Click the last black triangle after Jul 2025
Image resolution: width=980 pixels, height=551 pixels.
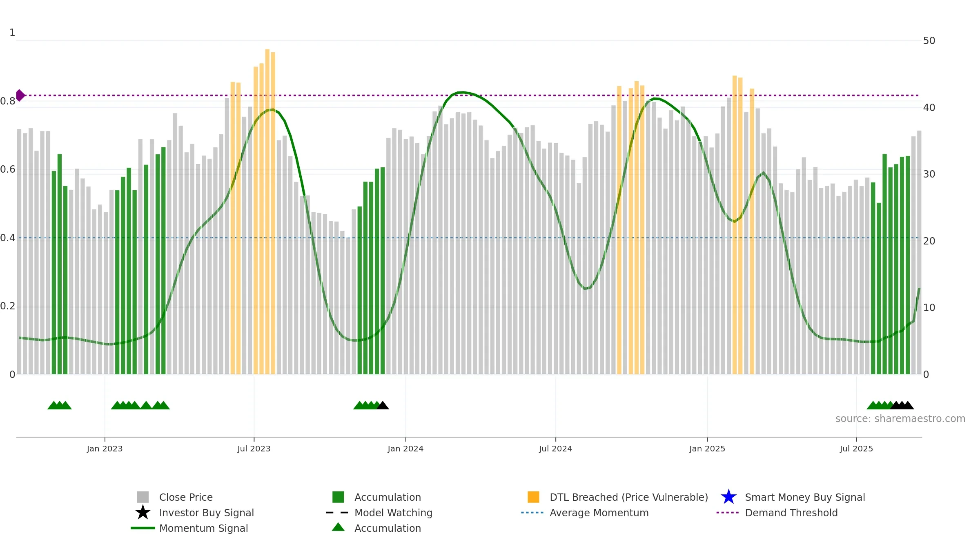(x=908, y=405)
